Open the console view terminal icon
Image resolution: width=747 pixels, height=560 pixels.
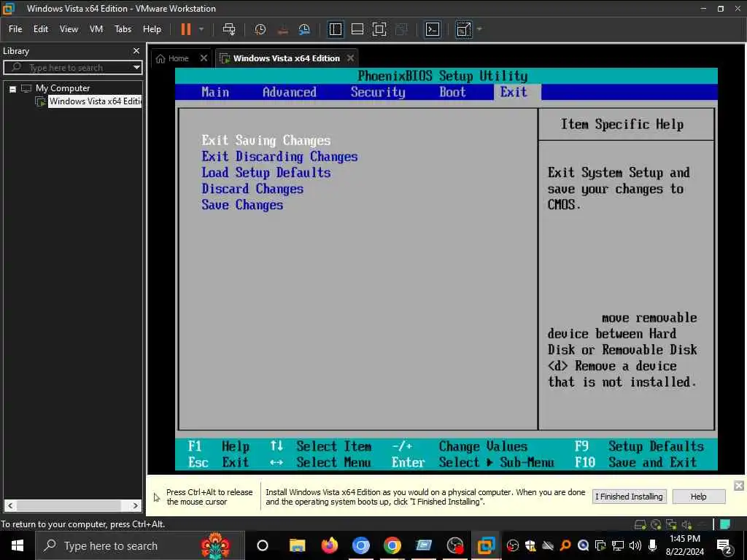[432, 29]
